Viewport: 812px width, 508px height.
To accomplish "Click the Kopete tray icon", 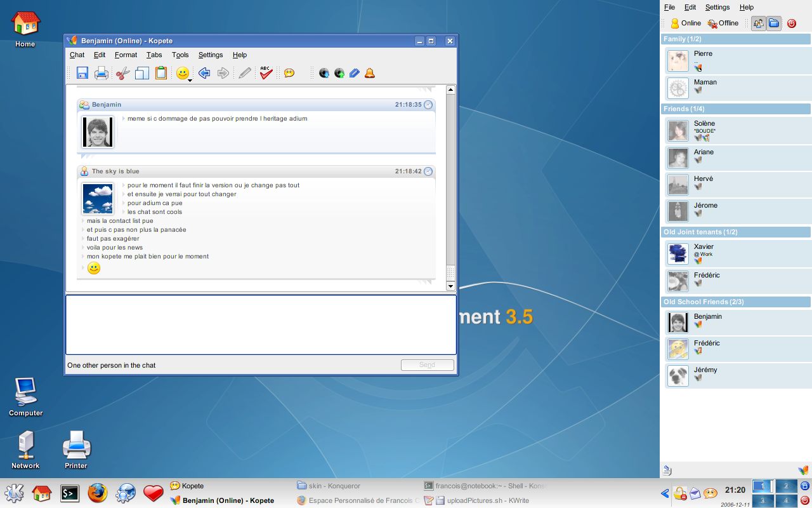I will click(x=710, y=493).
